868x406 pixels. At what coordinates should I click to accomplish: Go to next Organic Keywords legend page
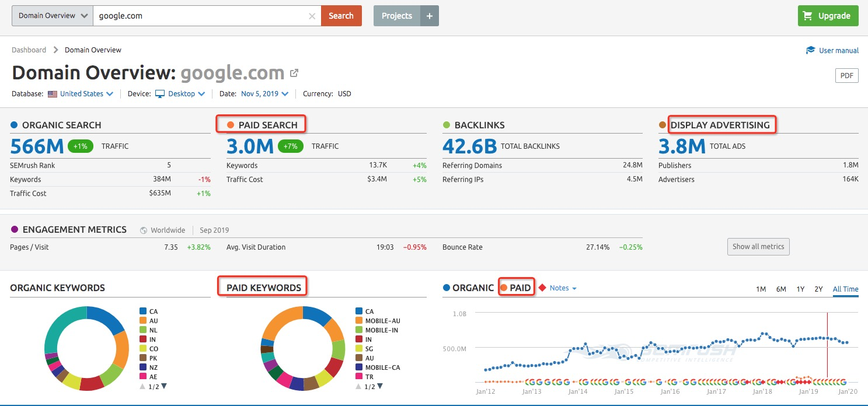(164, 386)
